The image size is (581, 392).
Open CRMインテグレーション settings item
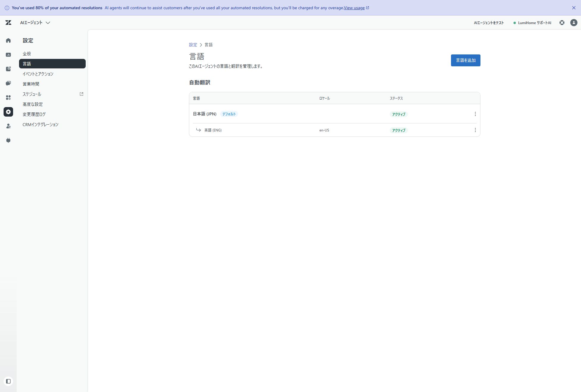(52, 124)
